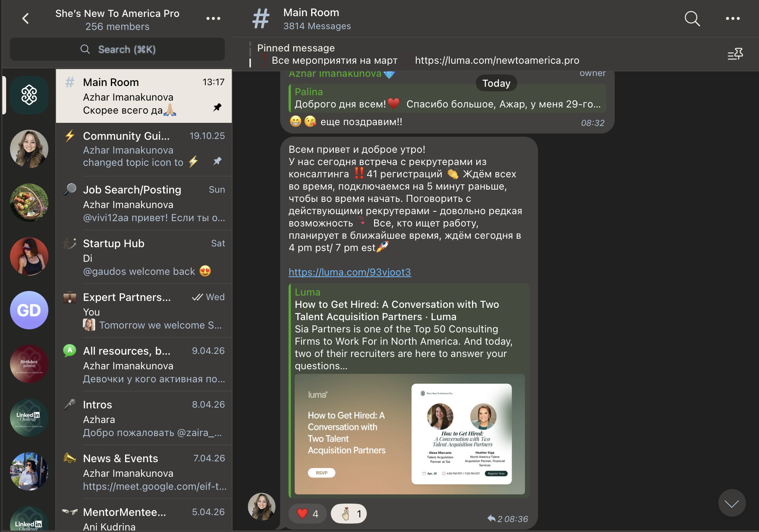Viewport: 759px width, 532px height.
Task: Click the bottom LinkedIn Challenge avatar
Action: point(29,519)
